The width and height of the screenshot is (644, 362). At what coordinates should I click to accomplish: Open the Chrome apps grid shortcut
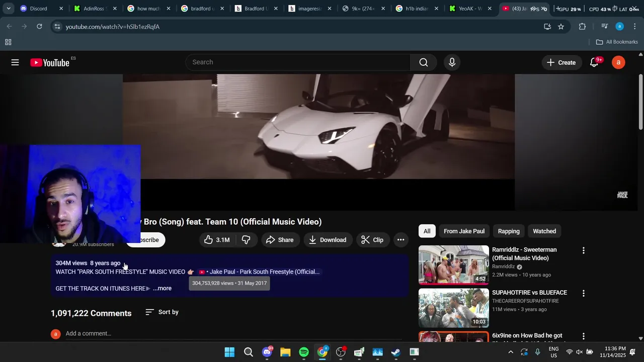click(x=8, y=42)
